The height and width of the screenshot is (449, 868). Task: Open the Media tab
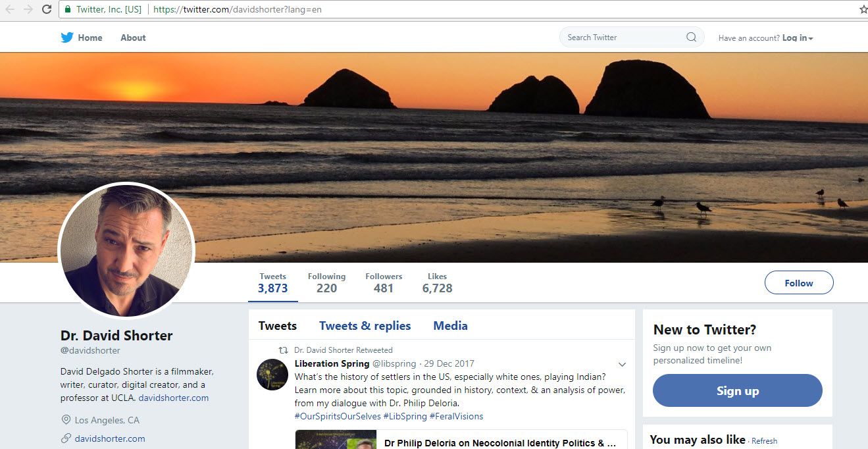[450, 326]
